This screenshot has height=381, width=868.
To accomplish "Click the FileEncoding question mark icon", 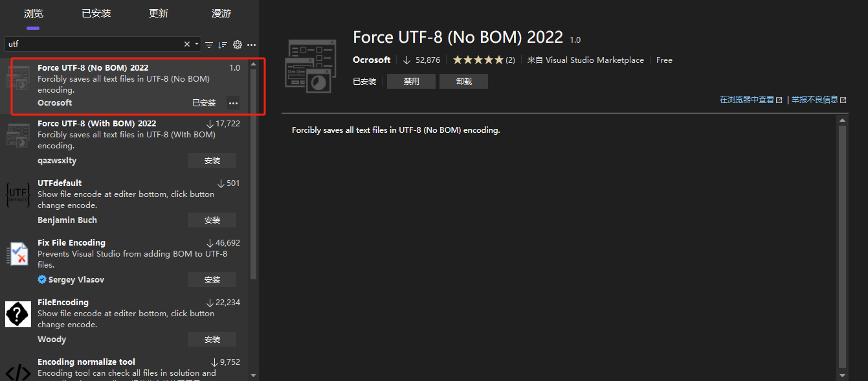I will coord(18,314).
